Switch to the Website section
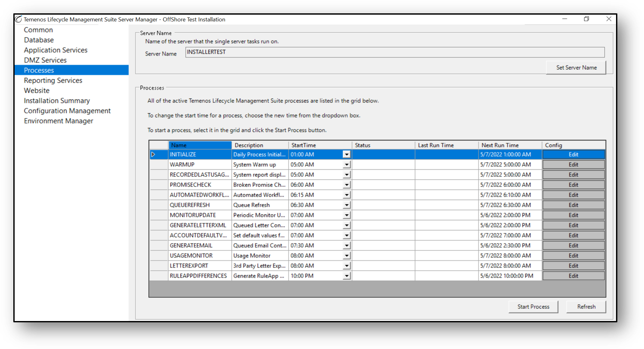The image size is (644, 349). pos(37,90)
